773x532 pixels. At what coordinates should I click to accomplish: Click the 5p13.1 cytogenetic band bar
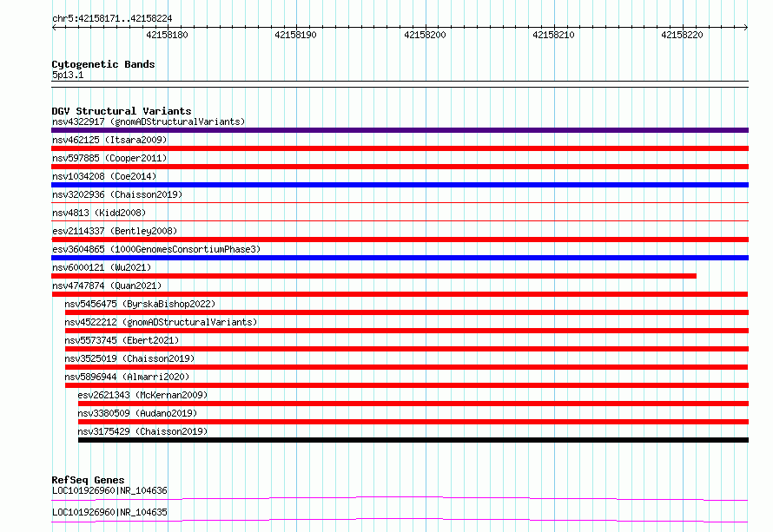click(x=400, y=84)
